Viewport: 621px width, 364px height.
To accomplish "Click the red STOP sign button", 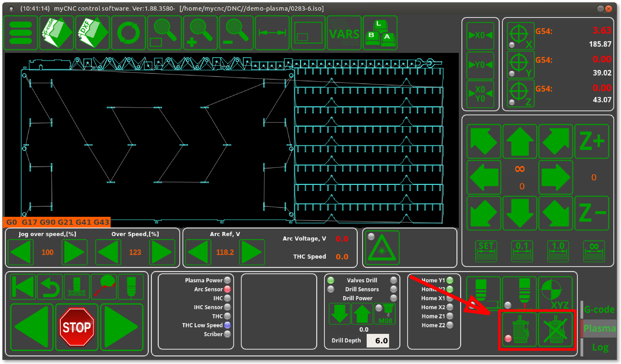I will pos(77,327).
